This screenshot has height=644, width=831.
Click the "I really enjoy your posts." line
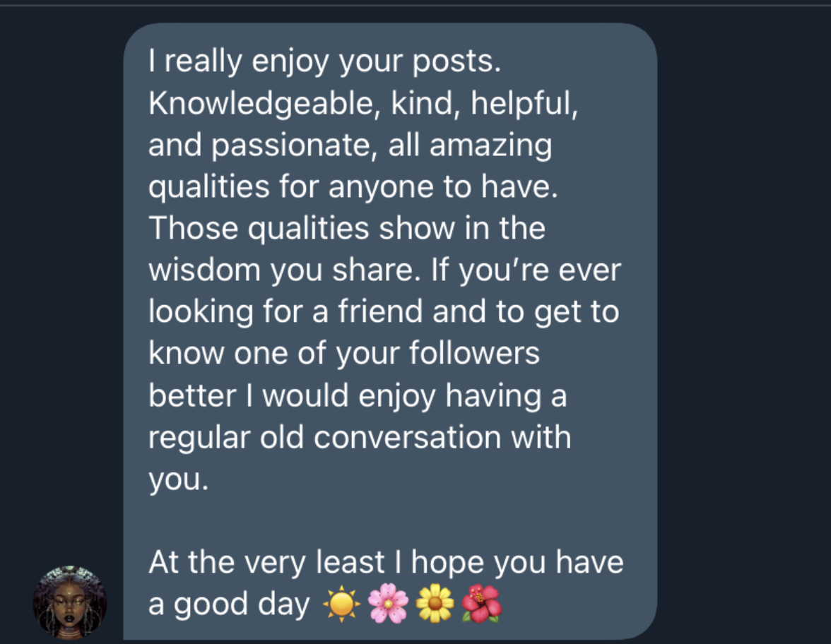(x=325, y=63)
